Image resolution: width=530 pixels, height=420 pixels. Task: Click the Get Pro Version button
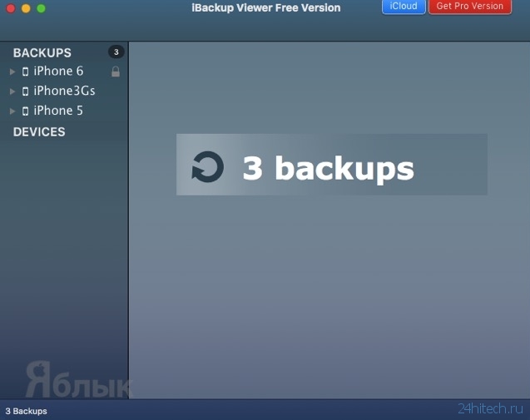tap(470, 7)
